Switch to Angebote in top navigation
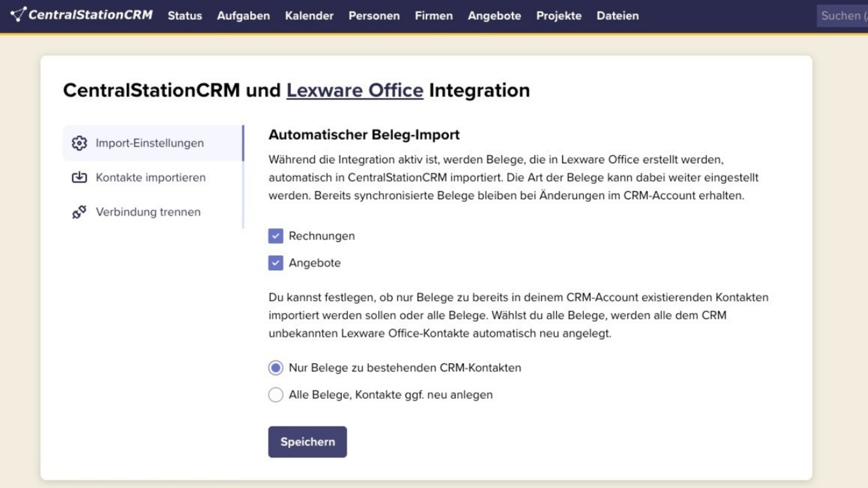Image resolution: width=868 pixels, height=488 pixels. point(494,16)
